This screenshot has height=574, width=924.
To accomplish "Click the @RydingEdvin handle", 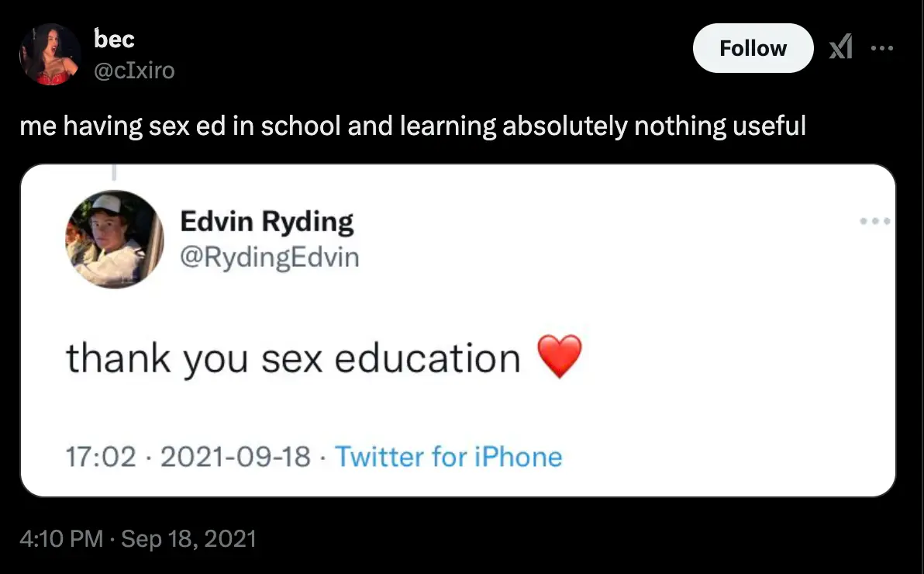I will tap(270, 256).
